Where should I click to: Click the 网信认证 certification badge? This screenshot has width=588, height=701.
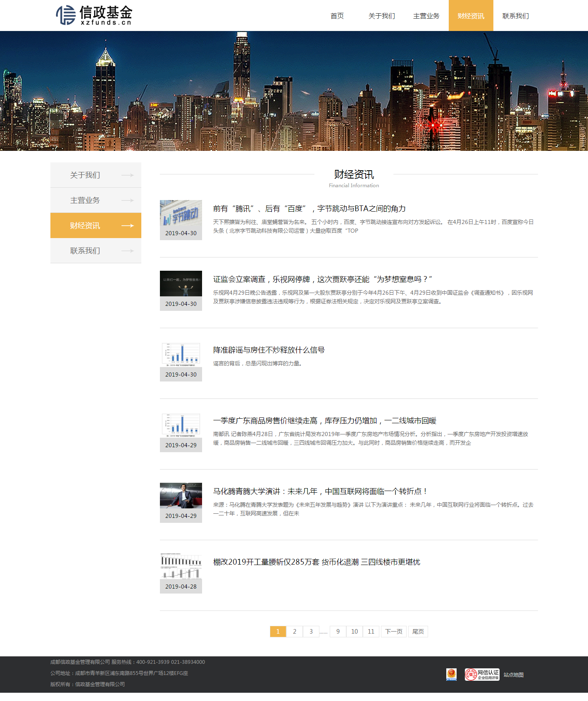(x=482, y=675)
